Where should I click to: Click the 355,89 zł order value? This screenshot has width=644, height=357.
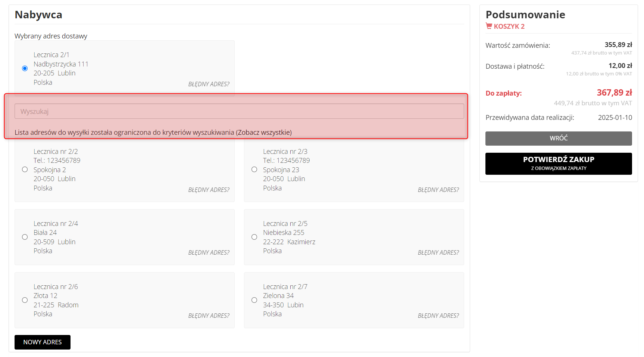[x=618, y=45]
